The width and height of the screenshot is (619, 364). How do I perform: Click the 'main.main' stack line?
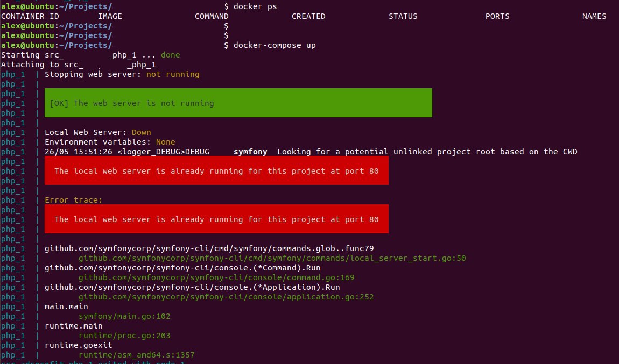(x=66, y=306)
